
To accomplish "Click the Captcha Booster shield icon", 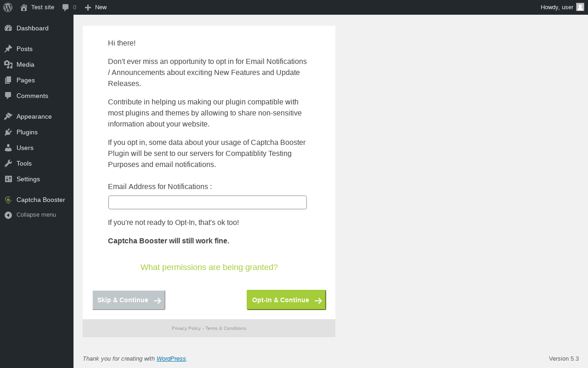I will tap(8, 200).
